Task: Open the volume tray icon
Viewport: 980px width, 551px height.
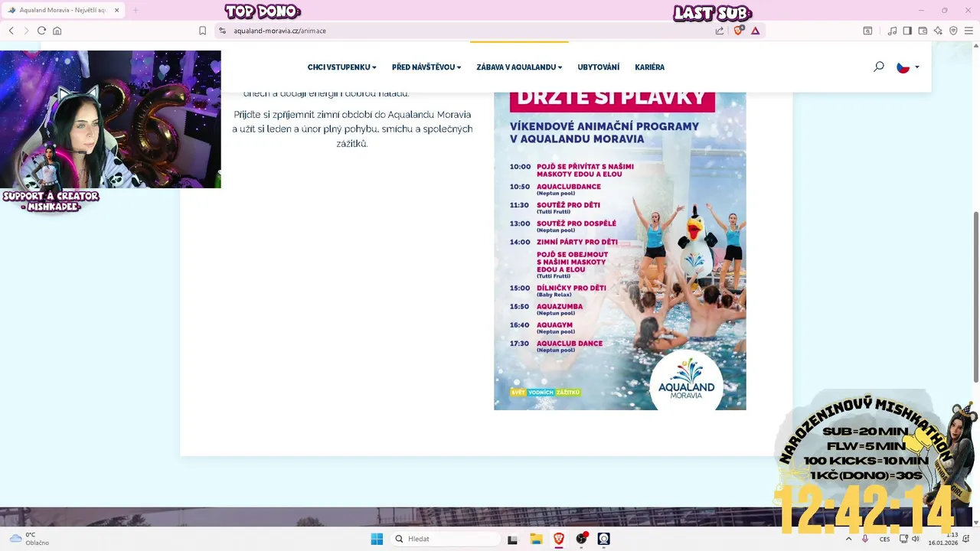Action: click(x=916, y=539)
